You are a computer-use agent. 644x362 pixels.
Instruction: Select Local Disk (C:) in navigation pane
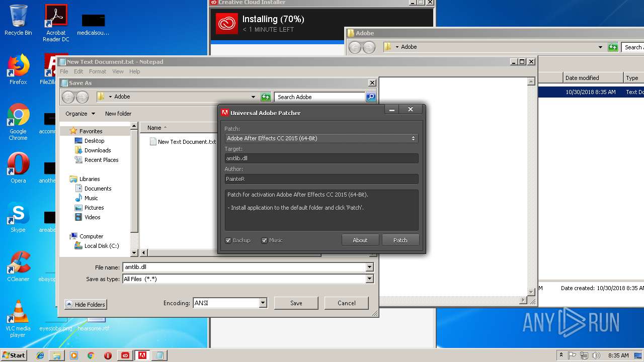point(102,246)
